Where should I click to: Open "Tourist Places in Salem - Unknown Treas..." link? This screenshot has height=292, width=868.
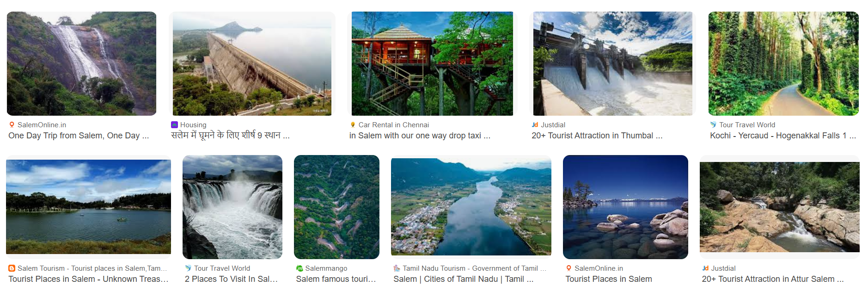click(x=88, y=279)
